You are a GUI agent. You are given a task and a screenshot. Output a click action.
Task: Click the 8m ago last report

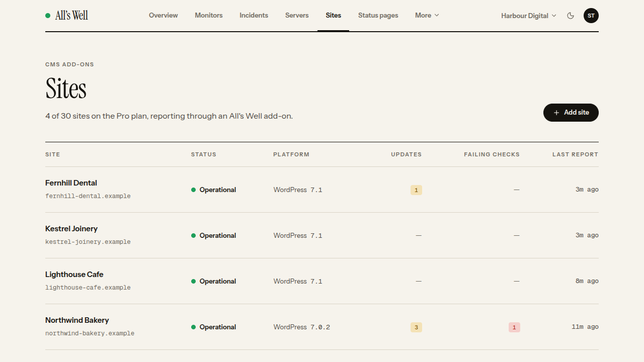[587, 281]
